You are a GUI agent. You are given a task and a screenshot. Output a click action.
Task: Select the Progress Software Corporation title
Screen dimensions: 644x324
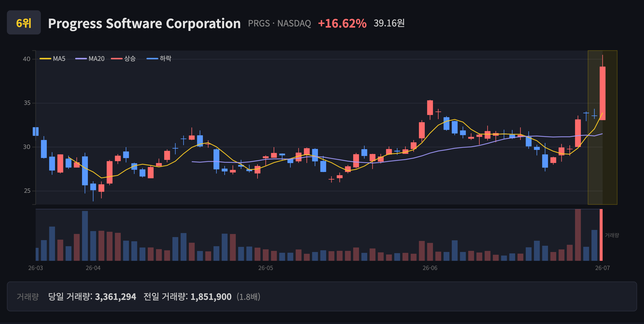(x=144, y=24)
